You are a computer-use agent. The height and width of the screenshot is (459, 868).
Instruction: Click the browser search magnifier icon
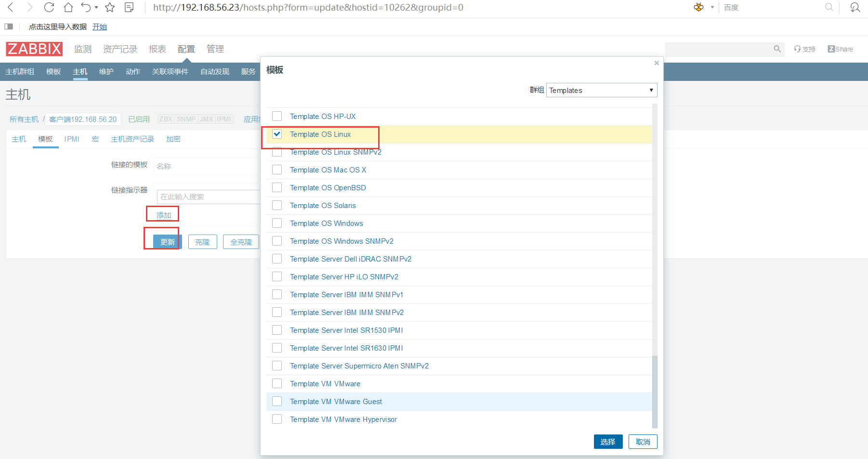click(829, 7)
